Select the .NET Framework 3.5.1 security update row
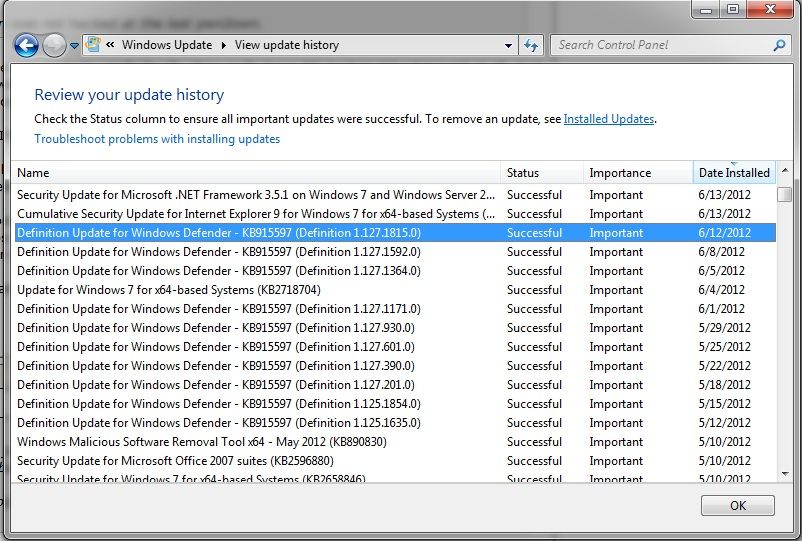The width and height of the screenshot is (802, 541). pos(395,195)
